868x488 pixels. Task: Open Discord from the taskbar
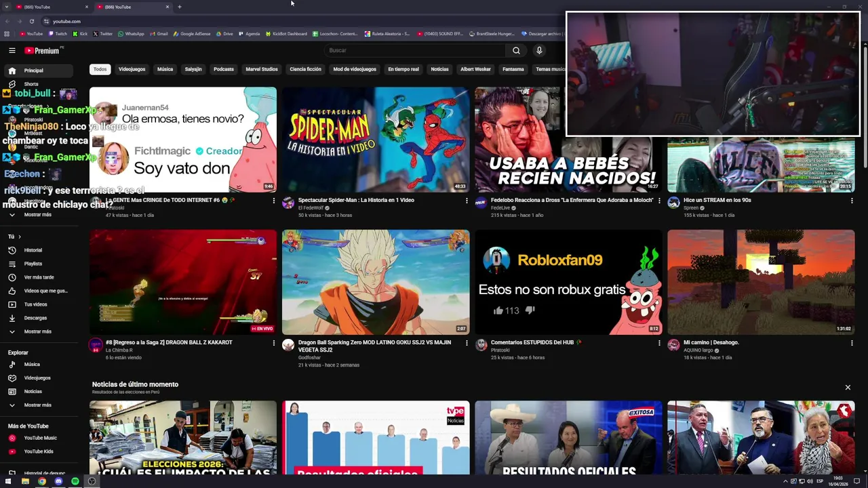coord(58,481)
